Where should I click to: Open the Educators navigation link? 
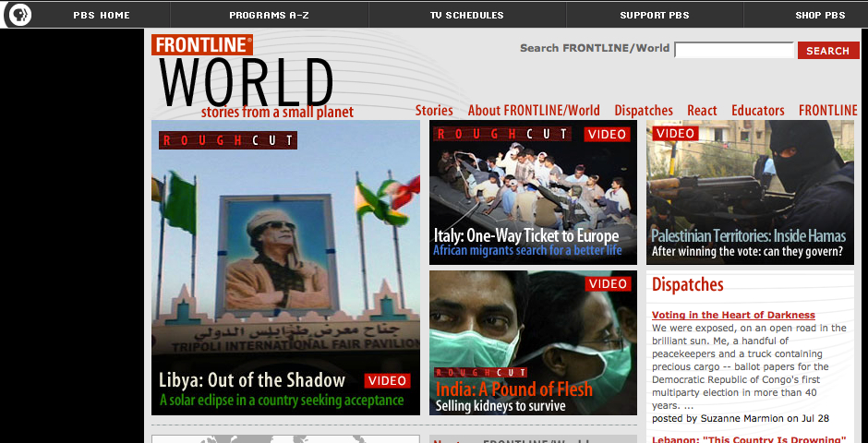[758, 111]
